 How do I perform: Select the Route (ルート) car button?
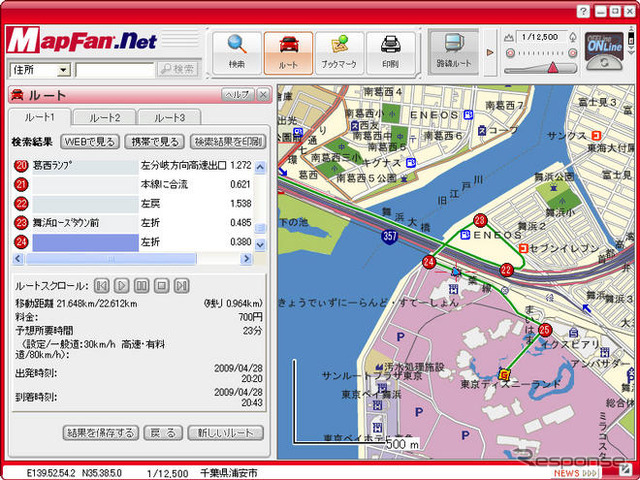(288, 53)
